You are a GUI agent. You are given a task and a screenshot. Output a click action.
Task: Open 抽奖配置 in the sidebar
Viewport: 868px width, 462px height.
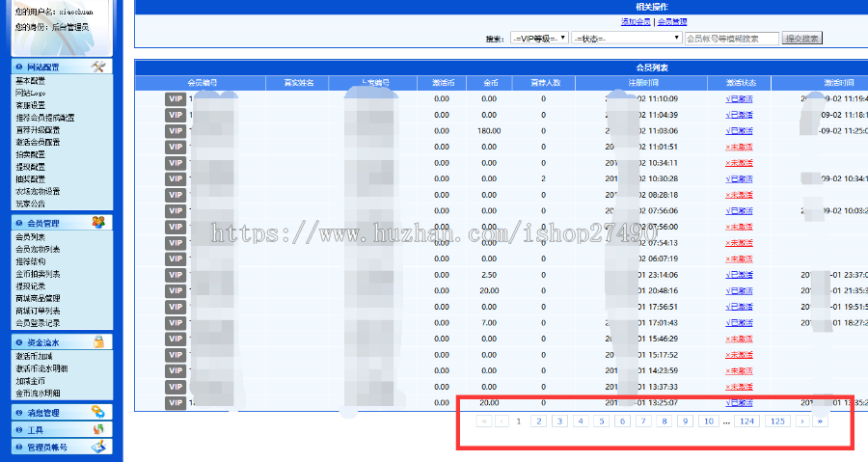(x=31, y=178)
